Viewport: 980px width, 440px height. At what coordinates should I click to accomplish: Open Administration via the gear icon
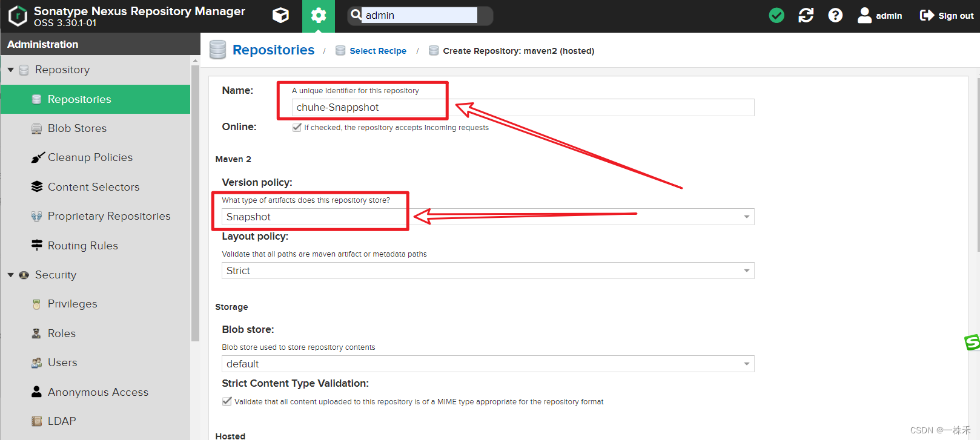click(319, 16)
